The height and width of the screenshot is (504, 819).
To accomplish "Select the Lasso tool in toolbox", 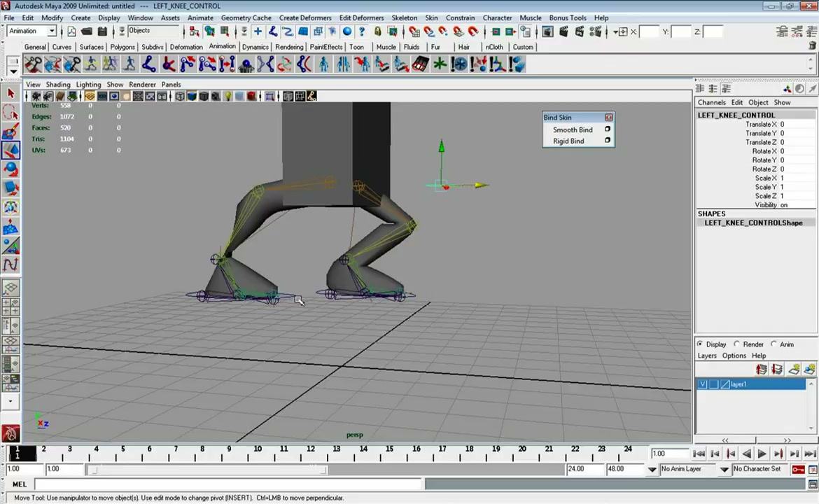I will coord(10,112).
